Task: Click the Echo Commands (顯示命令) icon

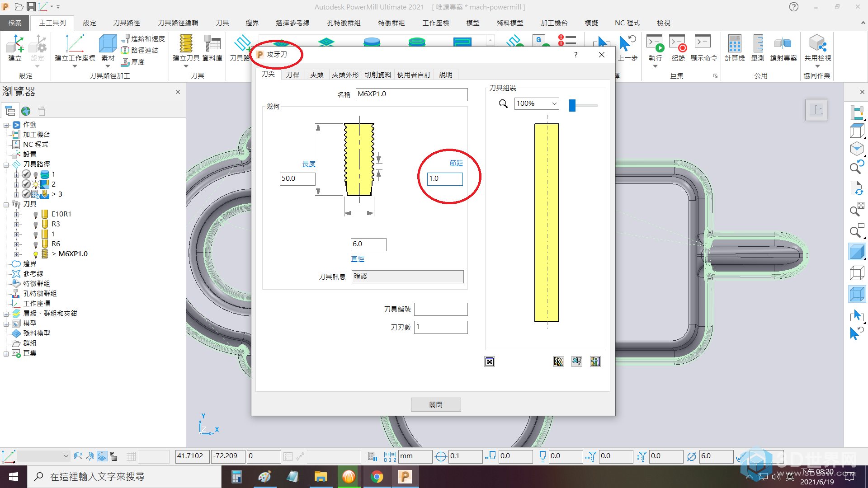Action: coord(703,42)
